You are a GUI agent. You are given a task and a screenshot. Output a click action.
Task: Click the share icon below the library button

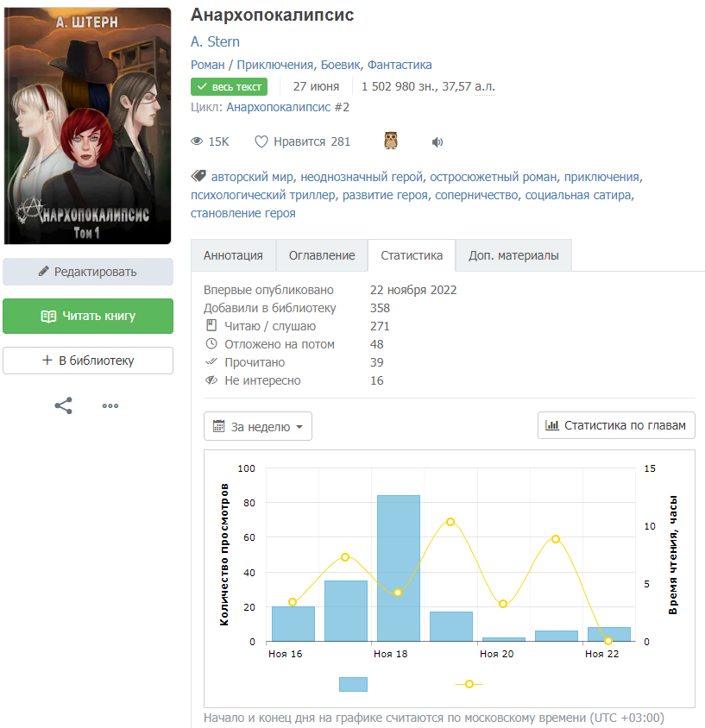point(64,405)
